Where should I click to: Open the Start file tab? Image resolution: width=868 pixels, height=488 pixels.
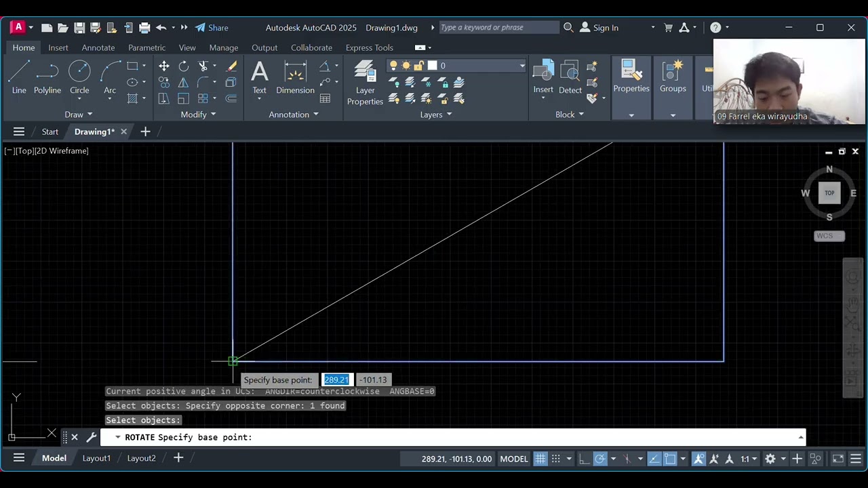(x=50, y=131)
